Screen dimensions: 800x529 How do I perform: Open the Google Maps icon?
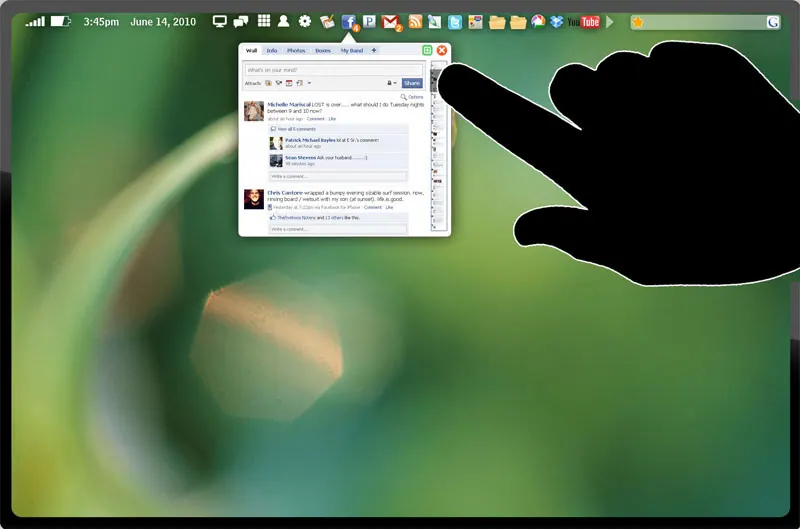coord(475,22)
